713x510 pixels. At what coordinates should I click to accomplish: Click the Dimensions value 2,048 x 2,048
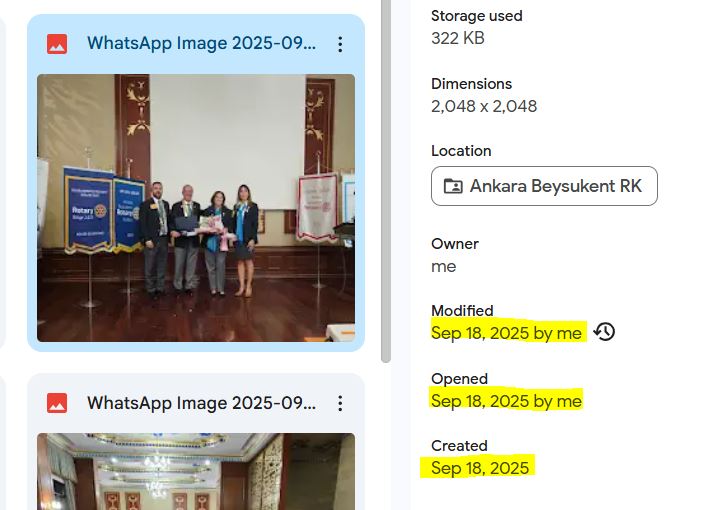point(484,106)
